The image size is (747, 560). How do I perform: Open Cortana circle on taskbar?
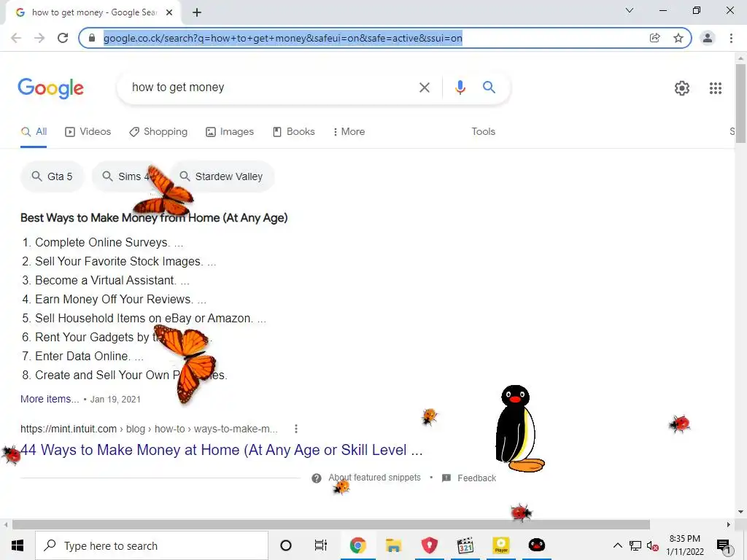286,545
